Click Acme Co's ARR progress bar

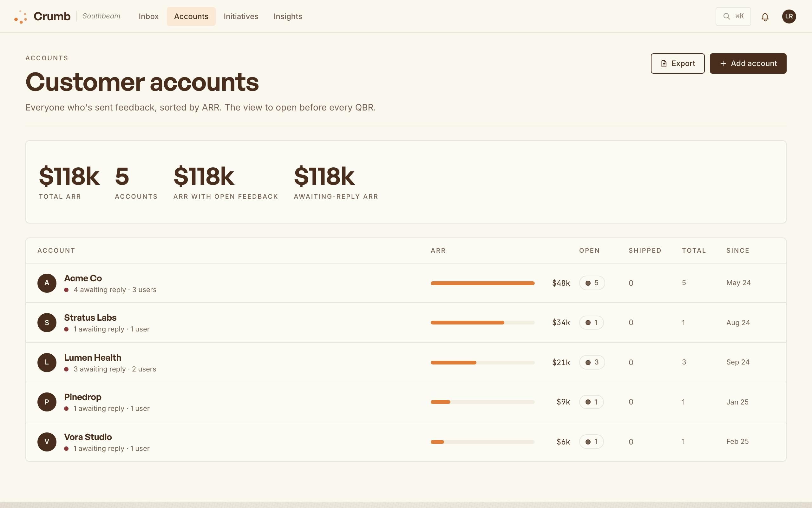(x=482, y=283)
